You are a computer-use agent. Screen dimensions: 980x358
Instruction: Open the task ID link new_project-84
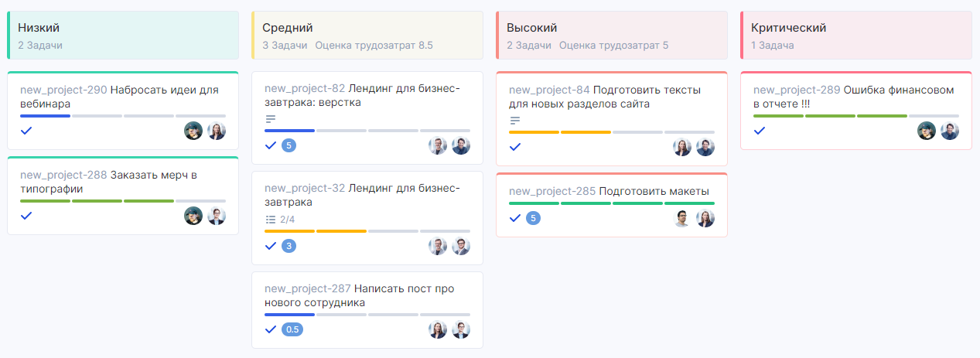pyautogui.click(x=549, y=90)
